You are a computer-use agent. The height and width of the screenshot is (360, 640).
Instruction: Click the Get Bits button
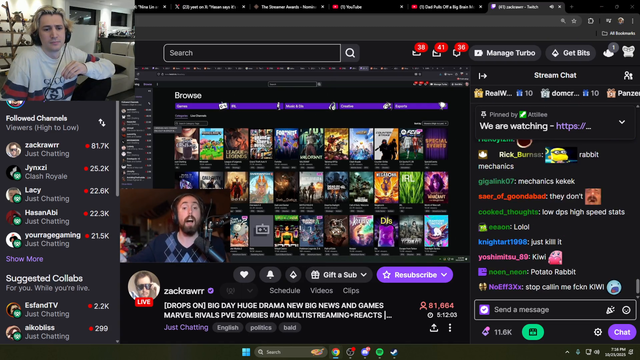(571, 53)
